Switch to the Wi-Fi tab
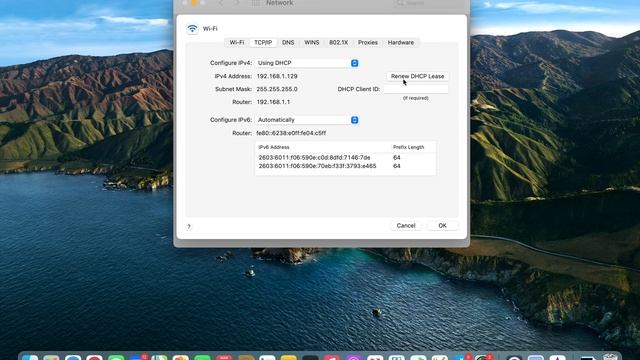The image size is (640, 360). [x=237, y=42]
